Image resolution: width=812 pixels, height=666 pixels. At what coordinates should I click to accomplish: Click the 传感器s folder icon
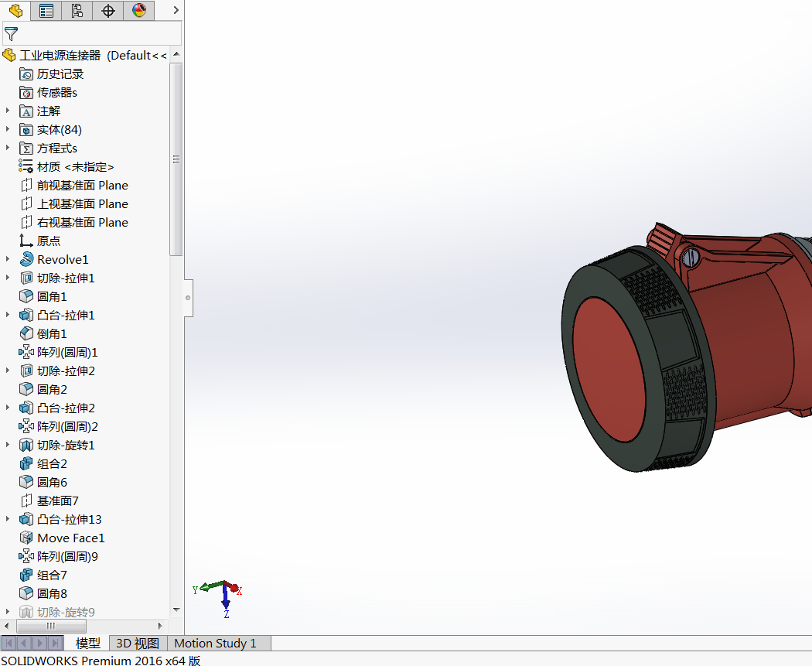pos(26,93)
